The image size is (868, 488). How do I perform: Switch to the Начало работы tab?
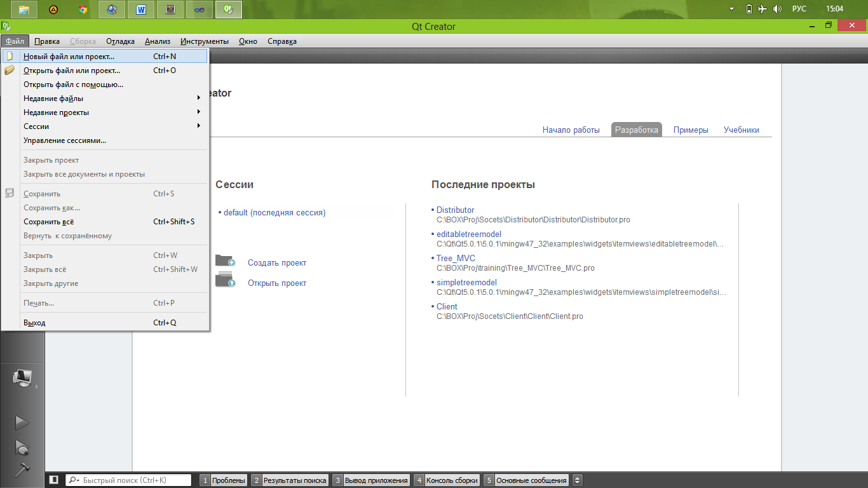click(x=571, y=130)
